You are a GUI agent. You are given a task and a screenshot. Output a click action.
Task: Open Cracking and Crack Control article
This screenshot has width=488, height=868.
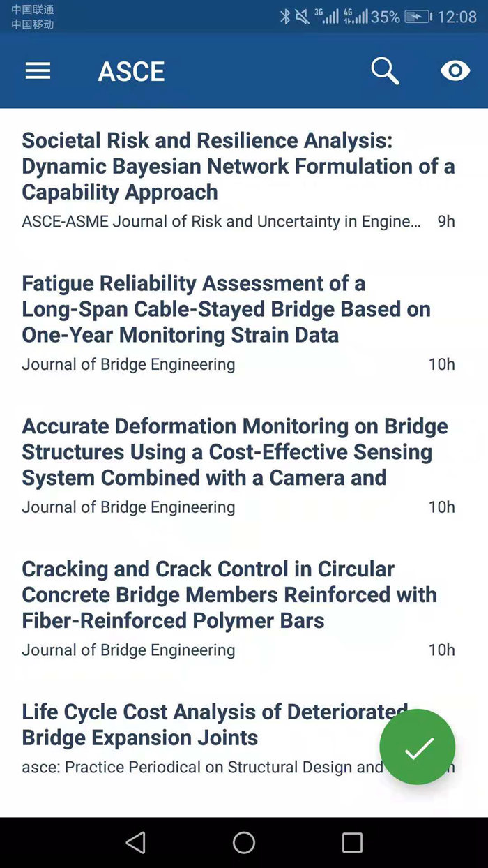coord(229,595)
